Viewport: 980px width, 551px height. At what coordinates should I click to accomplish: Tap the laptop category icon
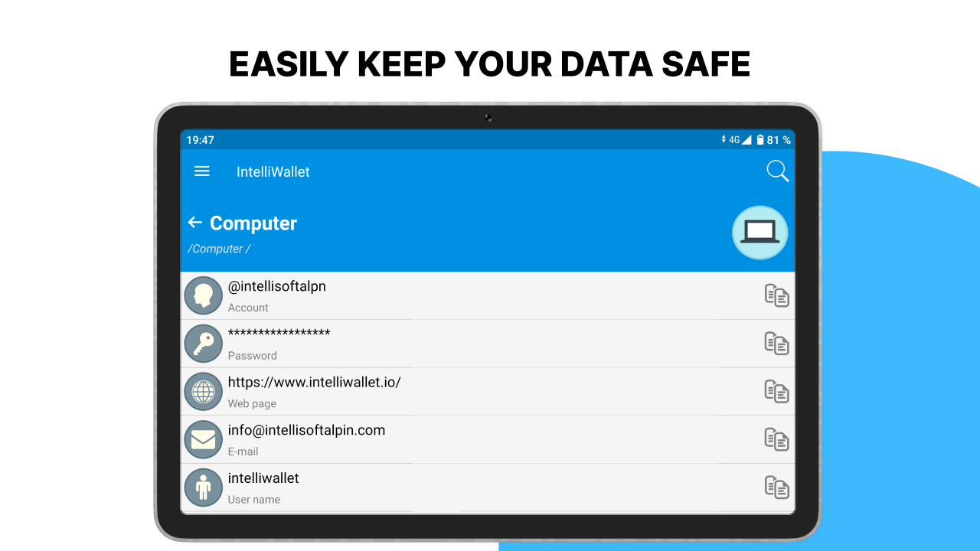click(x=759, y=233)
